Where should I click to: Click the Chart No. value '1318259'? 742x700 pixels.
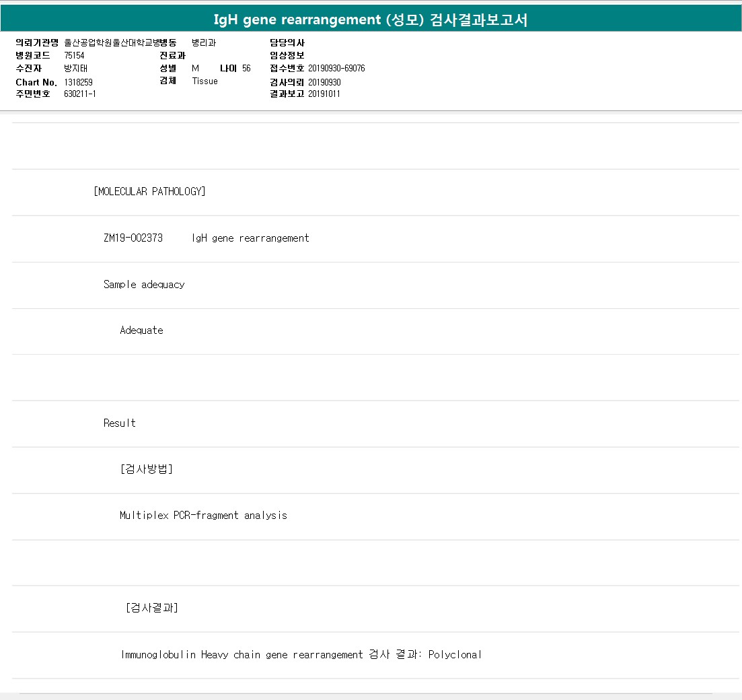tap(79, 82)
